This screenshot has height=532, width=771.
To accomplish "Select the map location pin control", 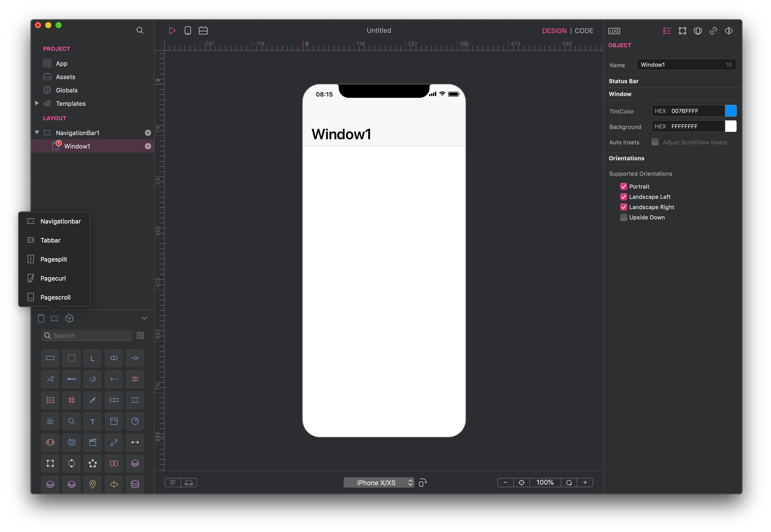I will coord(93,484).
